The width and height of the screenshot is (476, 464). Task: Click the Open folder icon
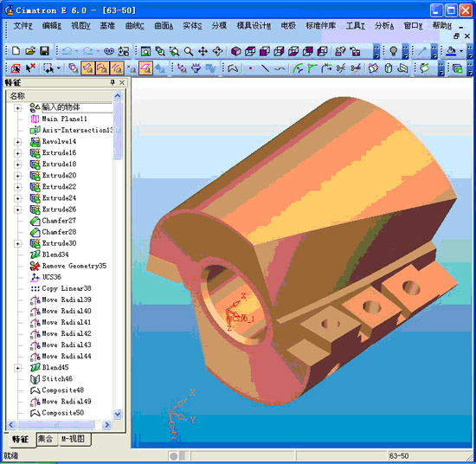30,51
